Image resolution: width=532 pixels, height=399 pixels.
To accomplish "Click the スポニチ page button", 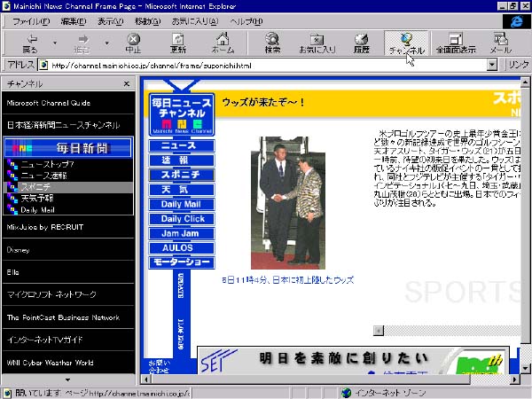I will tap(182, 175).
